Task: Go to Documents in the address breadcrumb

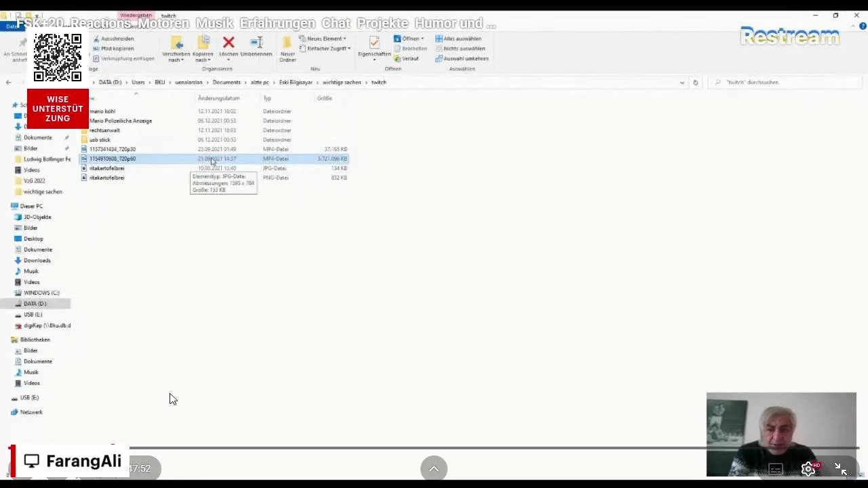Action: click(x=226, y=82)
